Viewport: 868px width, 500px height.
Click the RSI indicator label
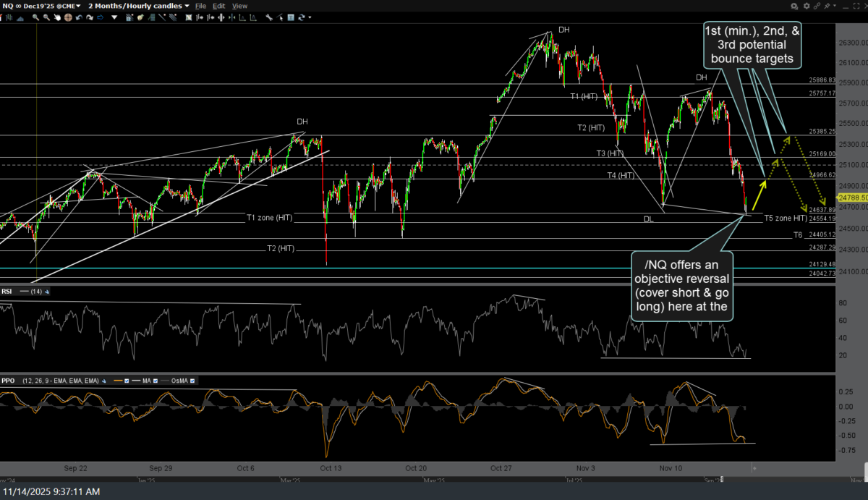click(7, 292)
